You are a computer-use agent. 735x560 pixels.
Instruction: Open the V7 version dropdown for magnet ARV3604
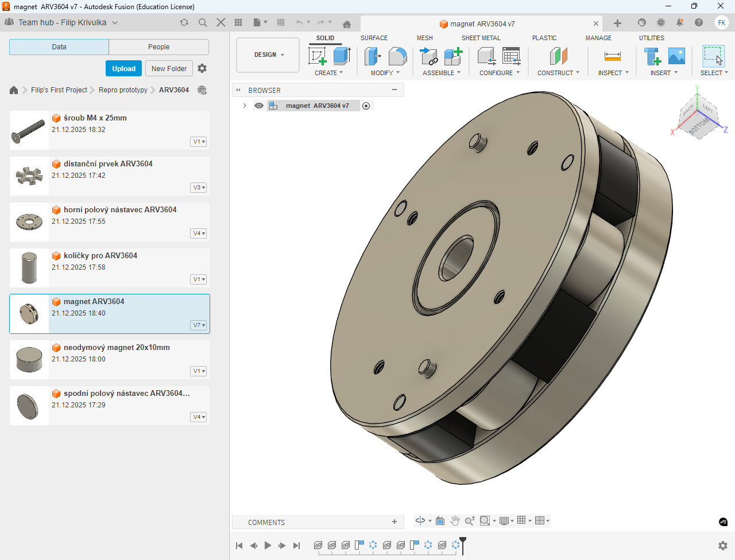[x=199, y=325]
